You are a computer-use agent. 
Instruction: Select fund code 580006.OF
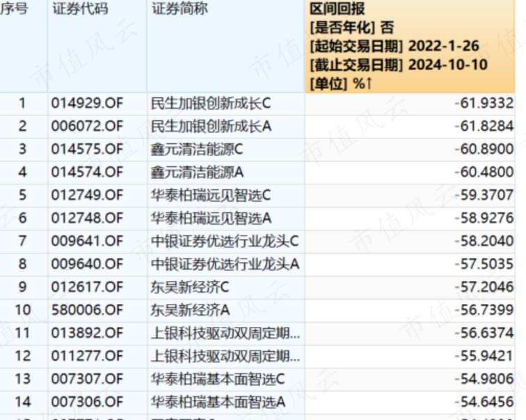pyautogui.click(x=87, y=309)
